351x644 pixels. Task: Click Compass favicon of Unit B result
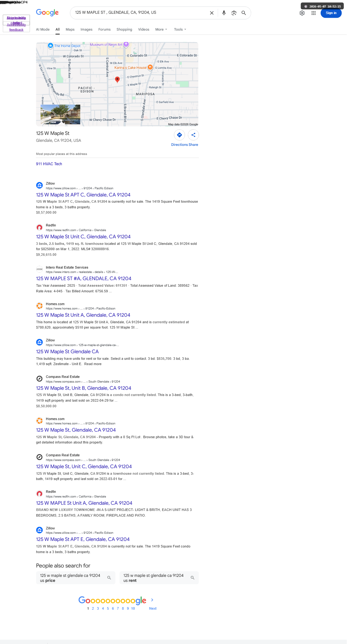tap(39, 379)
